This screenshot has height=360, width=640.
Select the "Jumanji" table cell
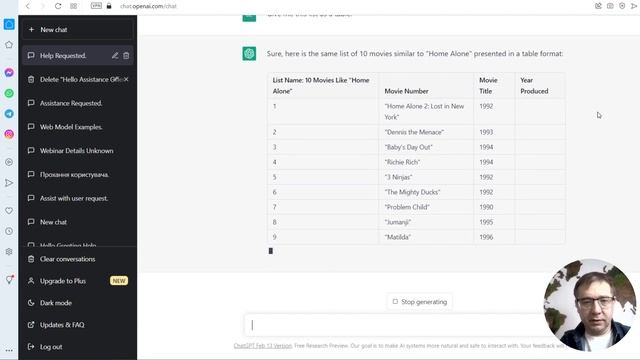click(x=426, y=222)
